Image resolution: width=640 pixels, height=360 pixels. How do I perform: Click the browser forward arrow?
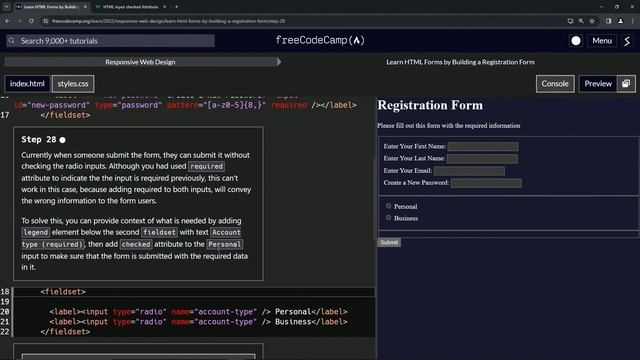click(19, 21)
